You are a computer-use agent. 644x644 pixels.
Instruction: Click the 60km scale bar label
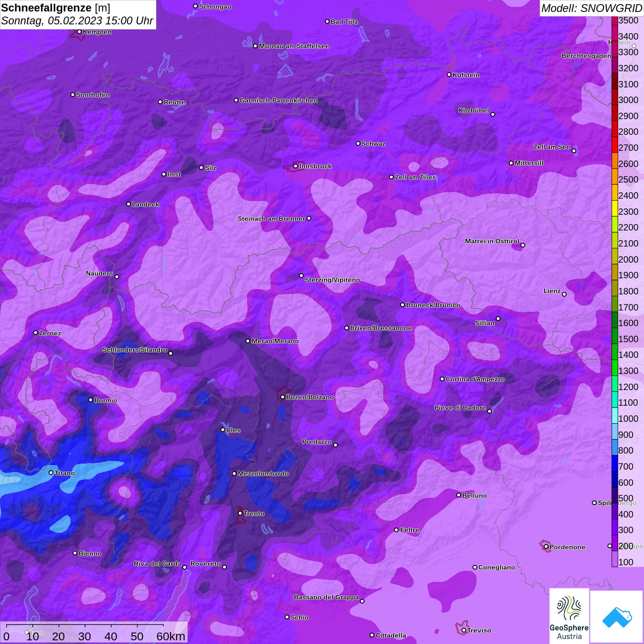point(171,636)
